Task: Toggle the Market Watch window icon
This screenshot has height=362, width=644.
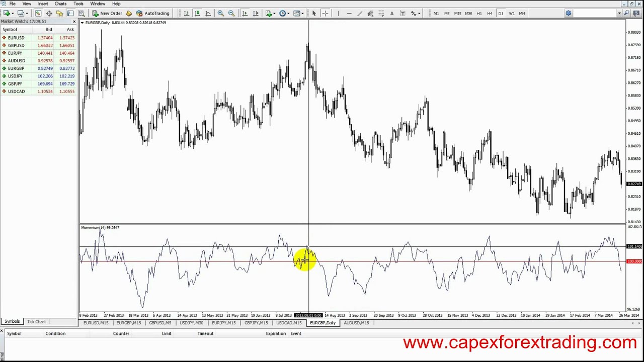Action: click(x=38, y=13)
